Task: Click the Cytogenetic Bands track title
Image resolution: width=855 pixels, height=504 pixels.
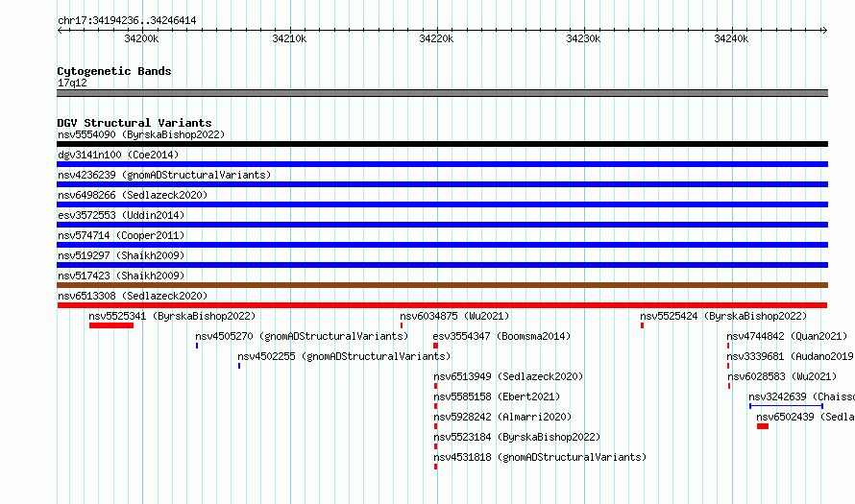Action: tap(114, 71)
